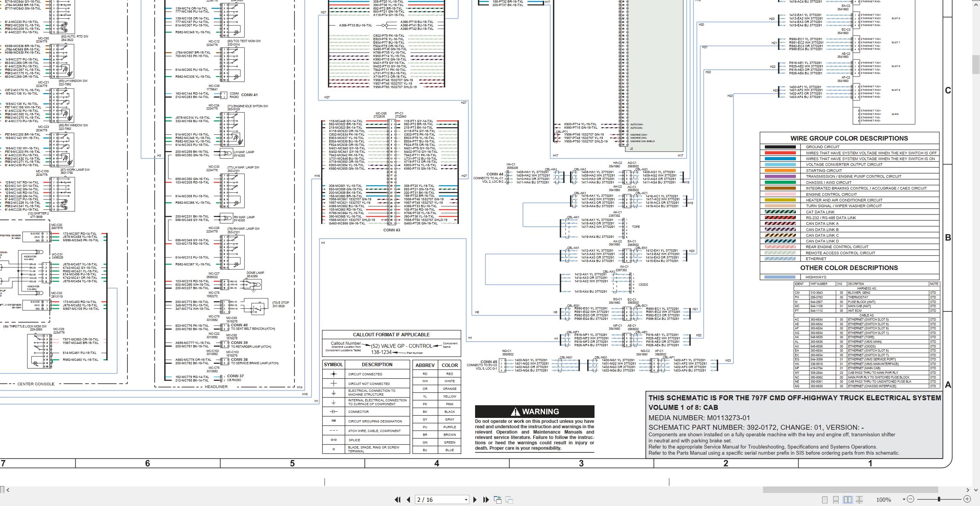Click the RED color abbreviation row

tap(437, 374)
